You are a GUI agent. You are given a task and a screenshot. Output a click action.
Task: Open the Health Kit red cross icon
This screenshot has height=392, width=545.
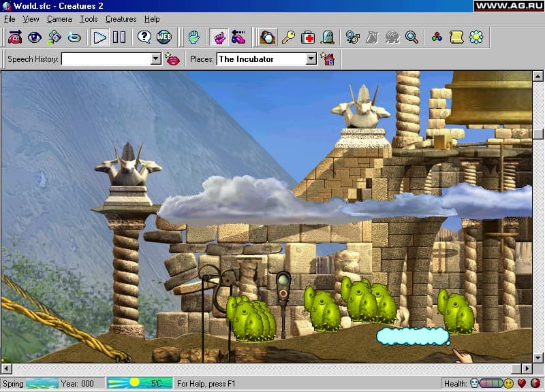308,37
